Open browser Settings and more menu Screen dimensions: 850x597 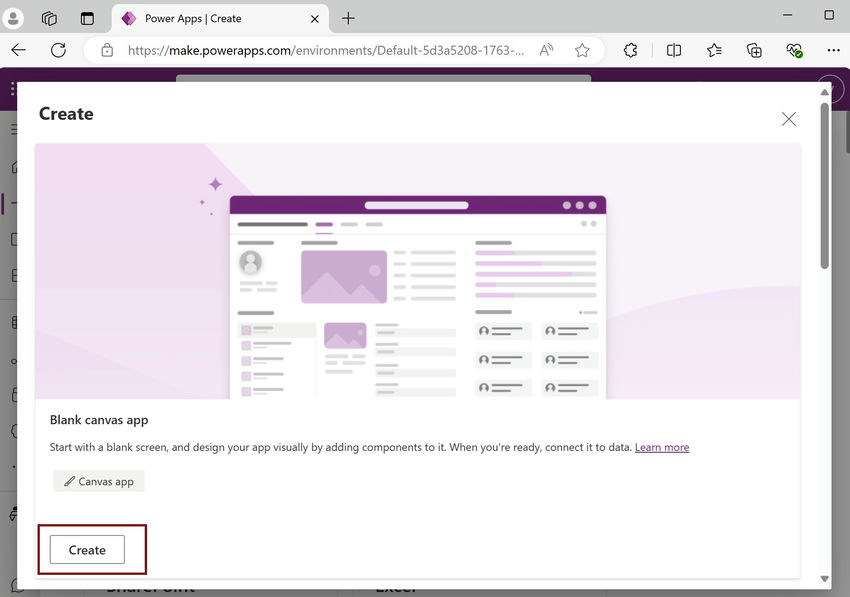point(833,50)
